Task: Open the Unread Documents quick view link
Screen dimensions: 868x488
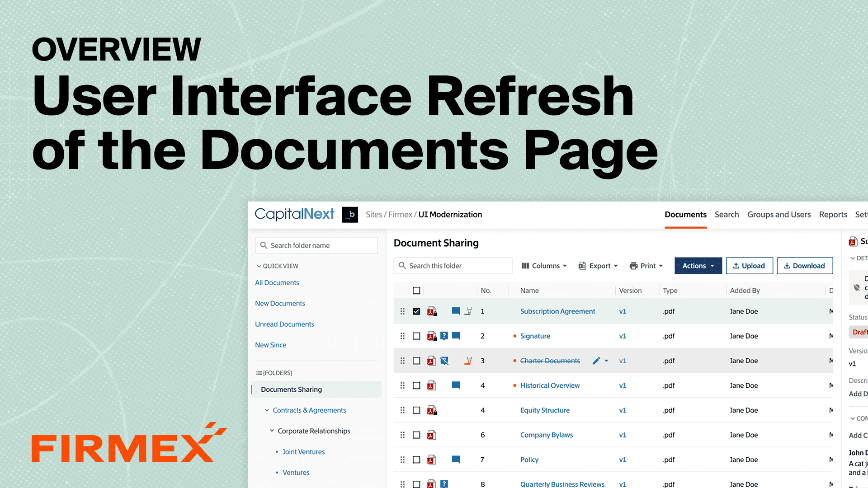Action: pyautogui.click(x=284, y=324)
